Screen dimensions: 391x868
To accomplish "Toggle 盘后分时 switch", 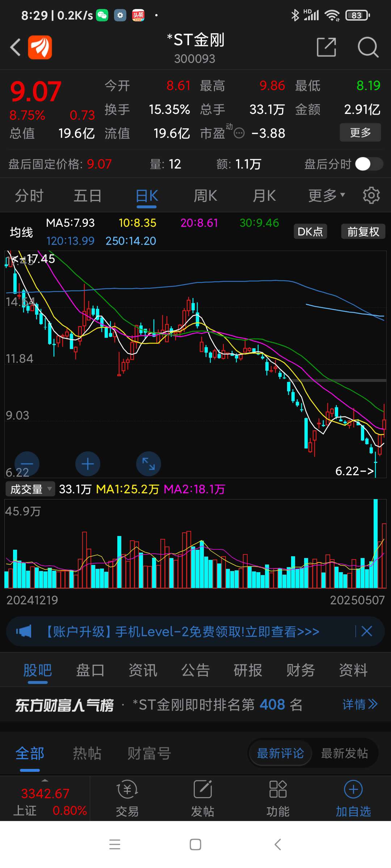I will click(369, 164).
